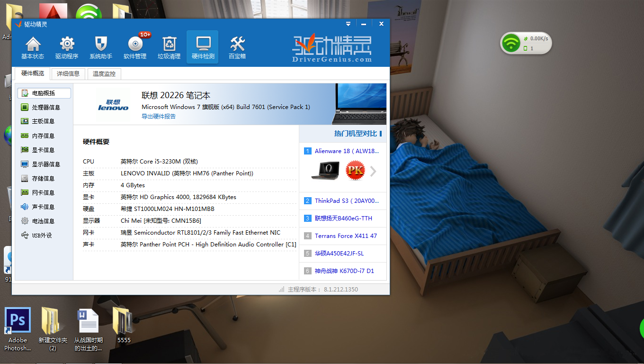
Task: Open ThinkPad S3 comparison link
Action: pyautogui.click(x=347, y=201)
